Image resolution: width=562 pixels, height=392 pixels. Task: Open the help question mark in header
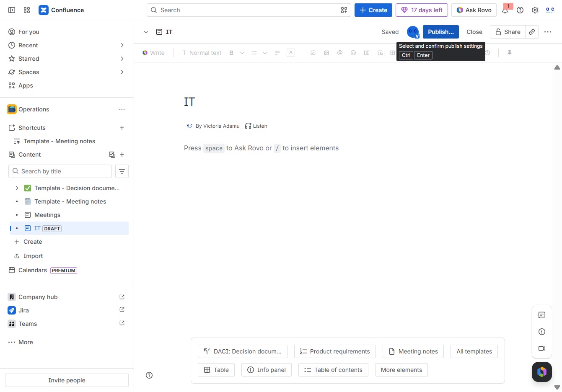(520, 10)
